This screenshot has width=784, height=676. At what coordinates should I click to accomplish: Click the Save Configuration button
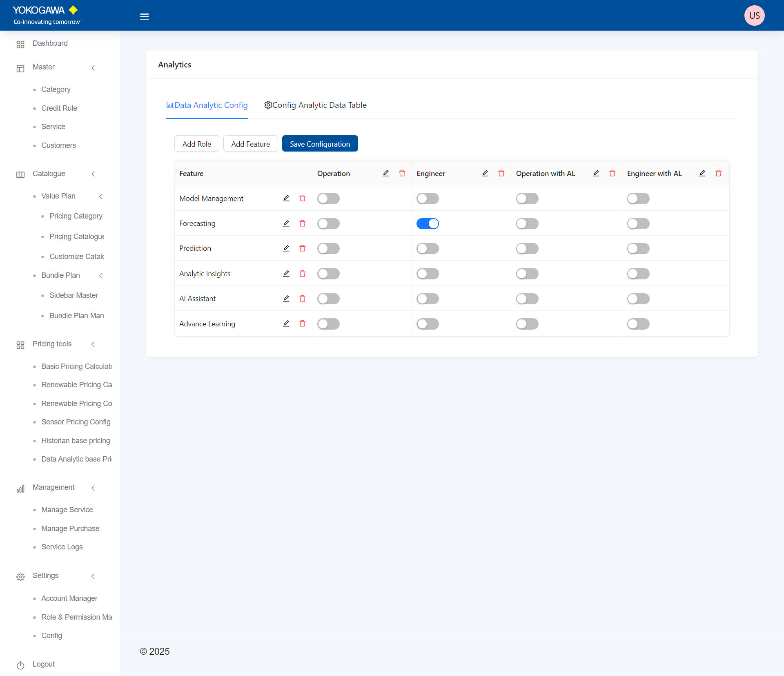click(x=320, y=144)
